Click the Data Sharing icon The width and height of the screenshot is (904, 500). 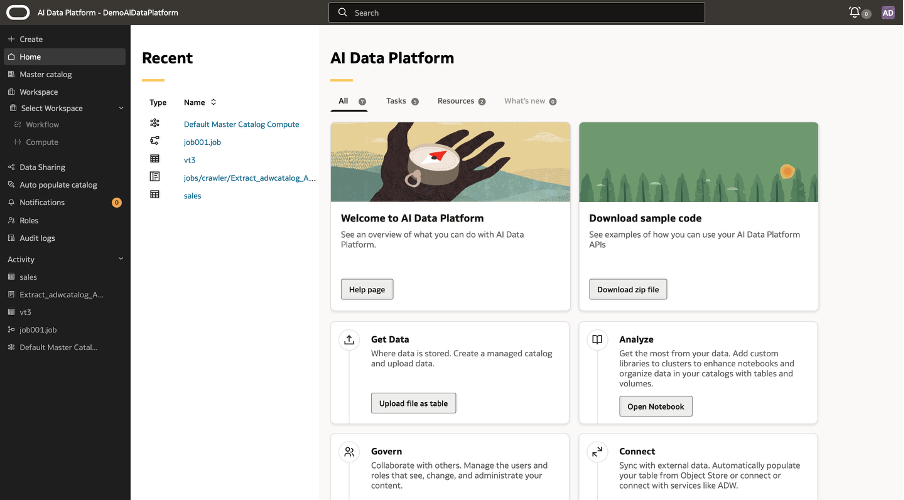point(11,167)
